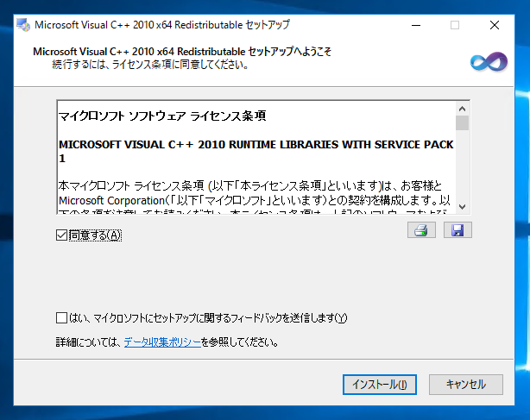Uncheck the 同意する(A) agreement checkbox
Screen dimensions: 530x420
click(x=61, y=235)
